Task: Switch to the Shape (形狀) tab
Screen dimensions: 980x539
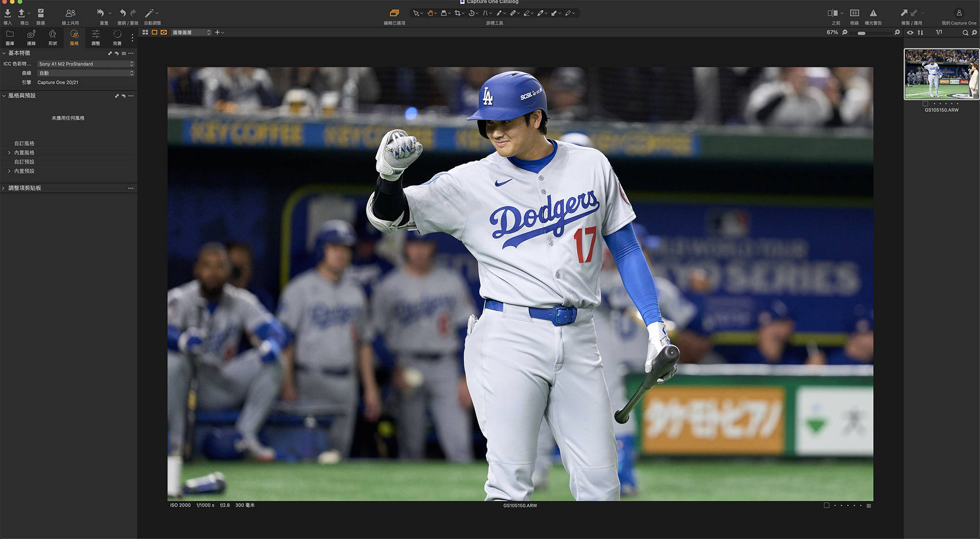Action: [x=52, y=37]
